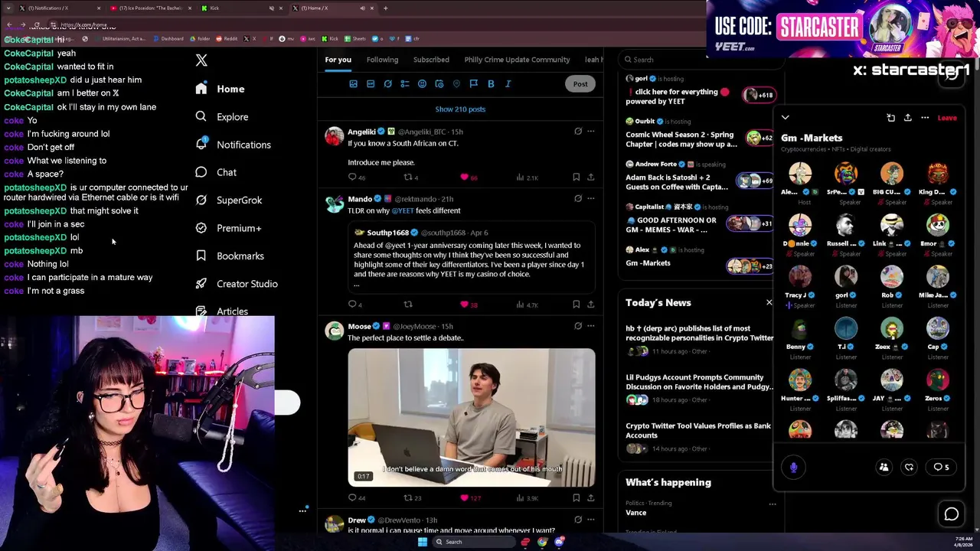Toggle bold formatting in composer
The height and width of the screenshot is (551, 980).
click(x=491, y=84)
